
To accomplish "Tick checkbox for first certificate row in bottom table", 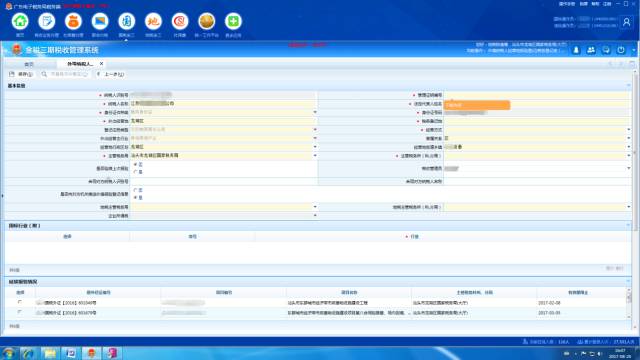I will [x=20, y=302].
